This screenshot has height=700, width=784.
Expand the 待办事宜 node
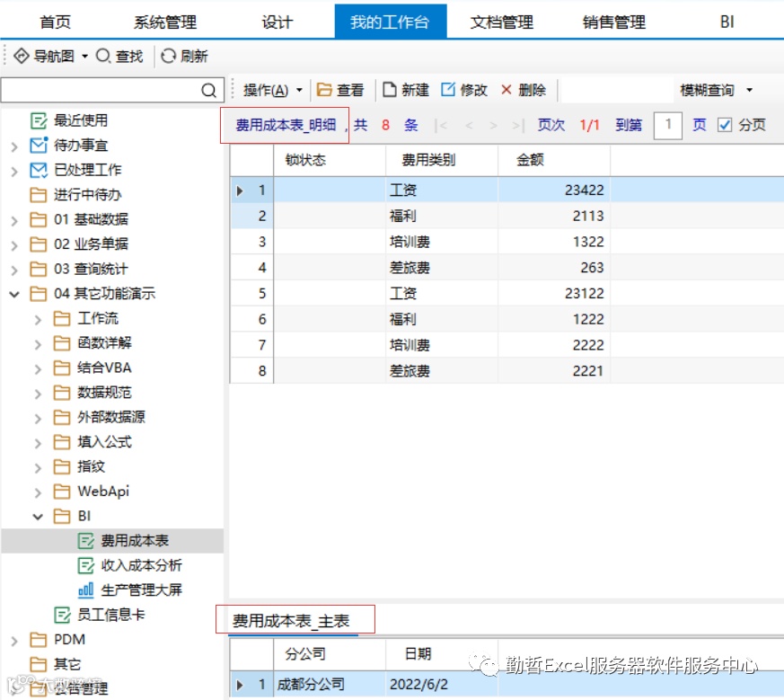14,146
